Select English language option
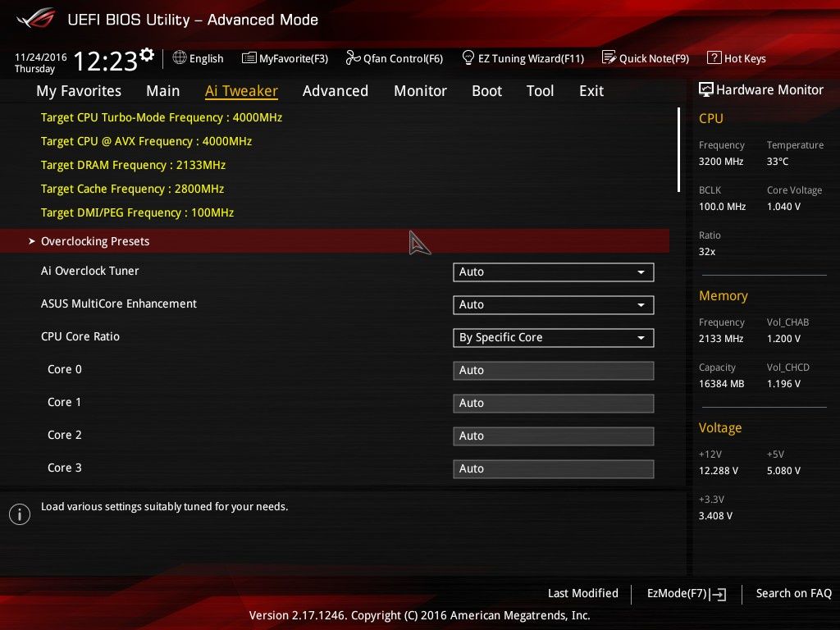Viewport: 840px width, 630px height. (206, 58)
